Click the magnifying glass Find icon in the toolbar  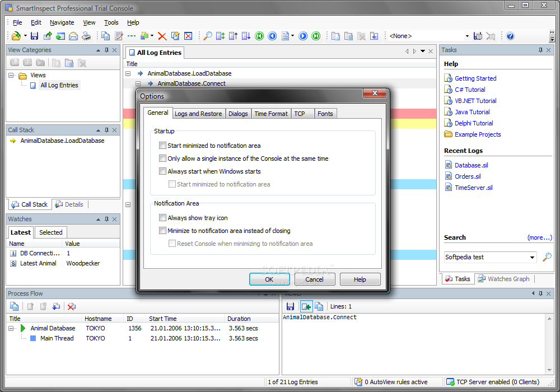208,36
